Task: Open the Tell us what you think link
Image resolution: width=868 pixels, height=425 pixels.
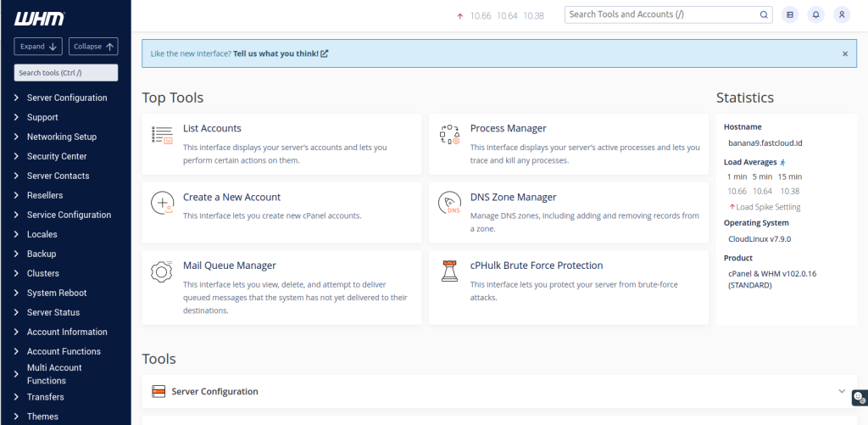Action: coord(281,53)
